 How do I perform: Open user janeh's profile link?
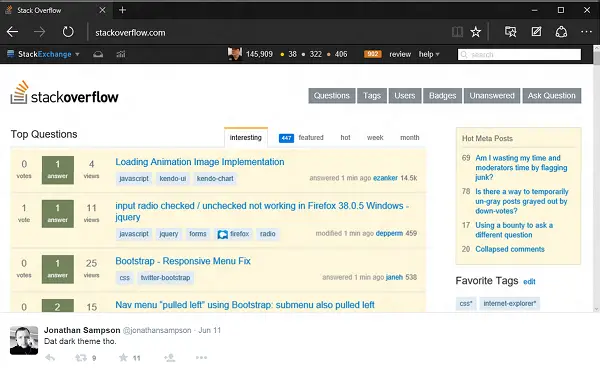[394, 277]
